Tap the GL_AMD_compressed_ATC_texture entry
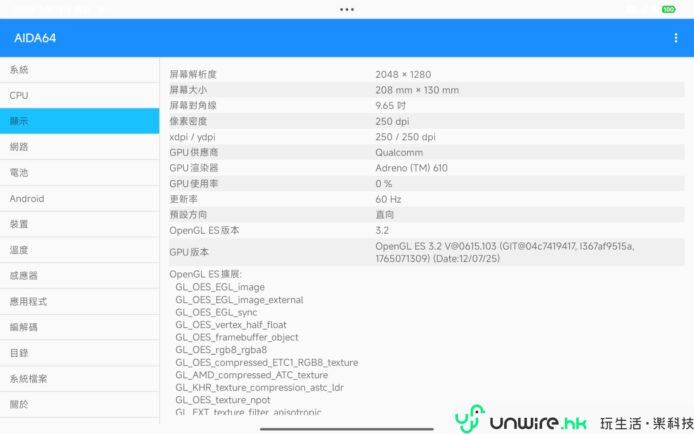The width and height of the screenshot is (694, 434). [252, 375]
